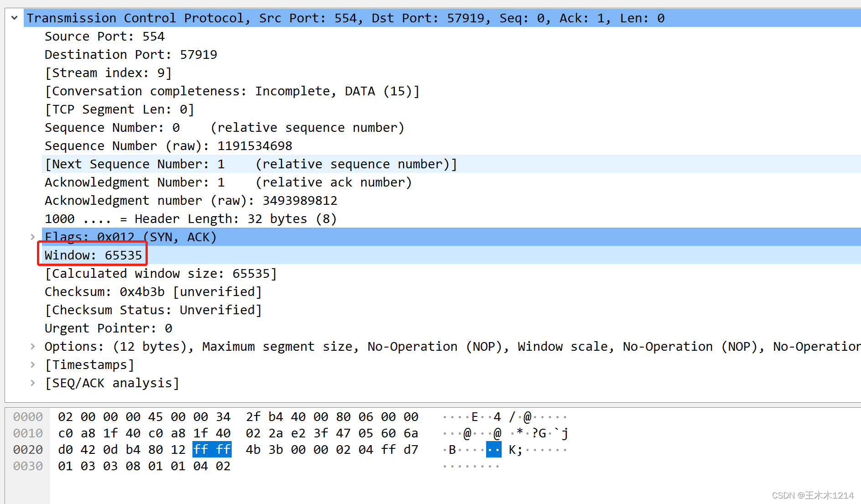Screen dimensions: 861x504
Task: Expand the Options (12 bytes) row
Action: (x=32, y=346)
